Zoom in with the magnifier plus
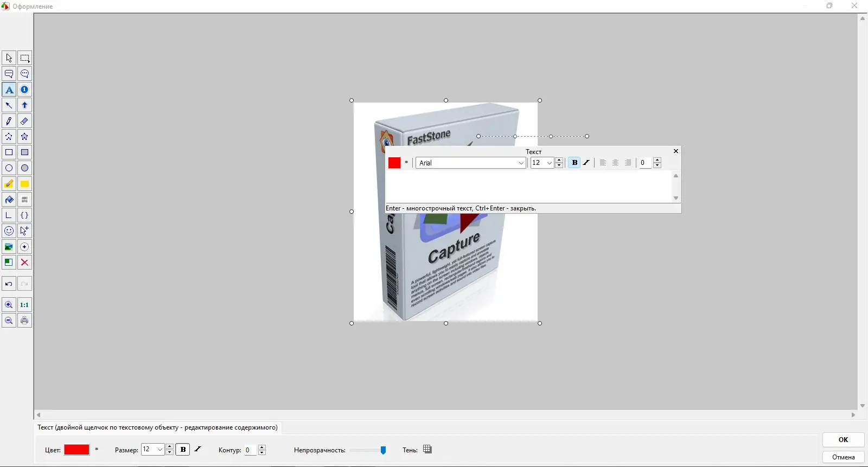Screen dimensions: 868x467 (9, 305)
